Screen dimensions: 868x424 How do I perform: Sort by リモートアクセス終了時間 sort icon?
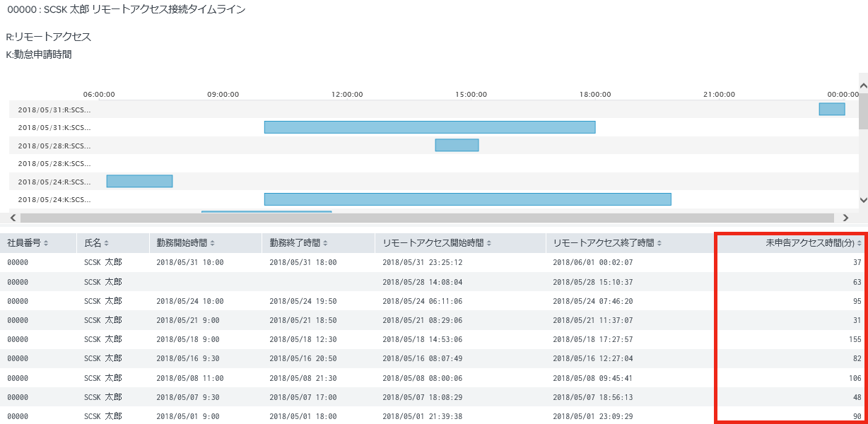(x=659, y=243)
